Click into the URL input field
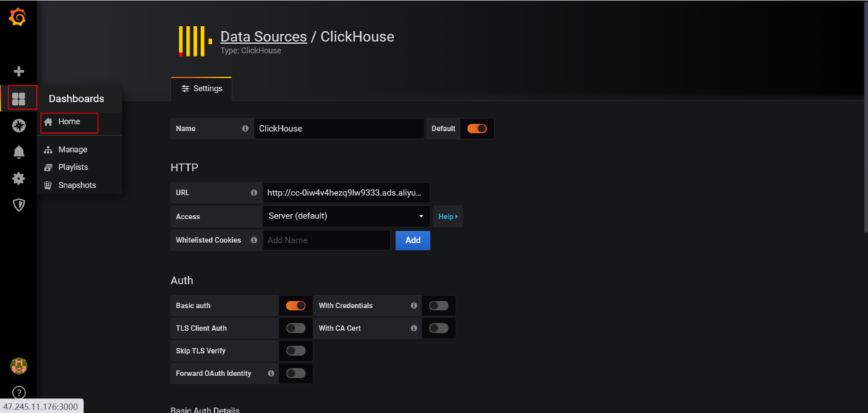868x413 pixels. pyautogui.click(x=346, y=193)
